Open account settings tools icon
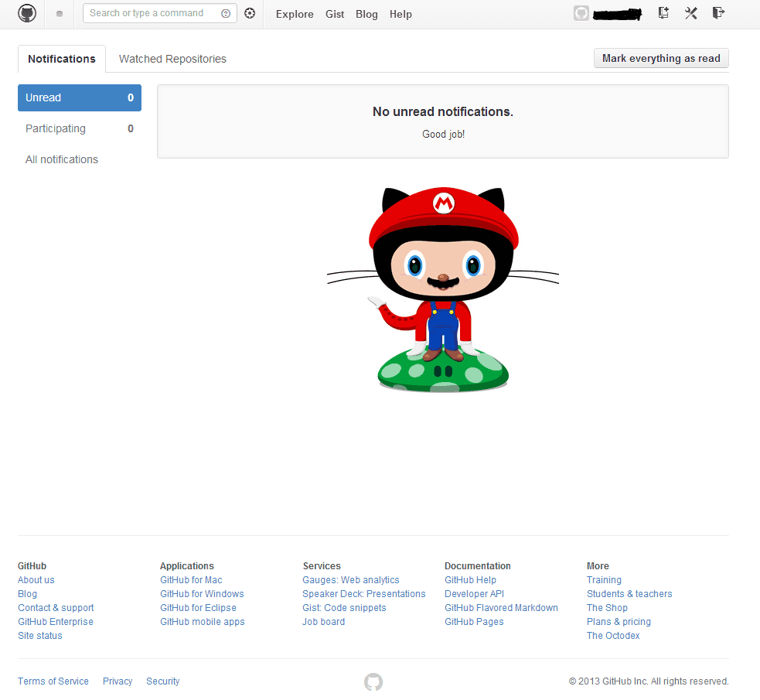Viewport: 760px width, 700px height. pos(690,13)
